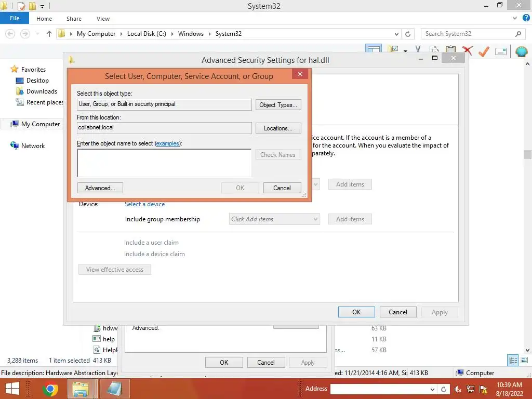Viewport: 532px width, 399px height.
Task: Expand the address bar history dropdown
Action: (396, 34)
